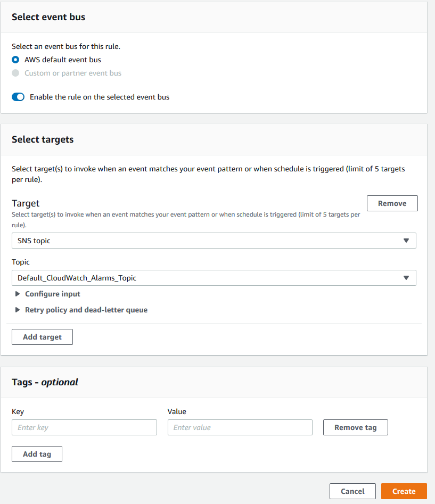Screen dimensions: 435x504
Task: Open the Topic selection dropdown
Action: 213,278
